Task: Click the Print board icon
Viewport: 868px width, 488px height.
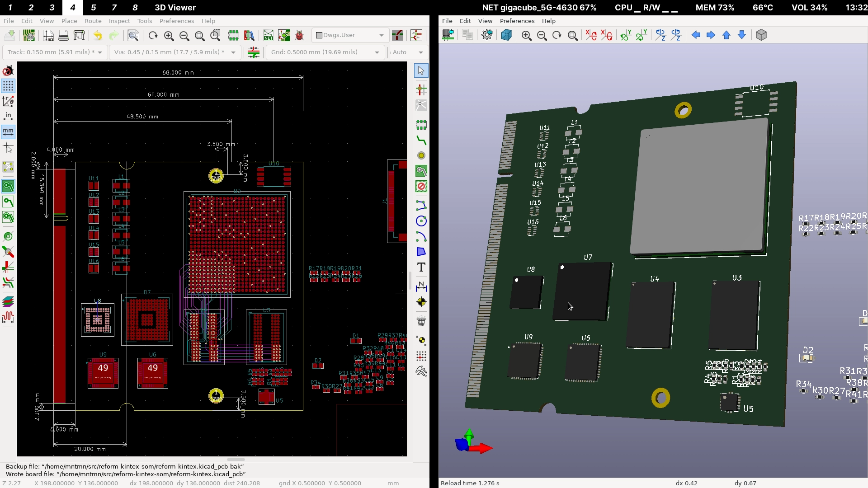Action: pyautogui.click(x=63, y=35)
